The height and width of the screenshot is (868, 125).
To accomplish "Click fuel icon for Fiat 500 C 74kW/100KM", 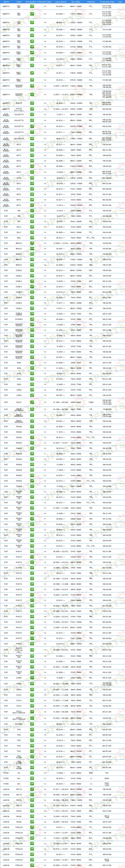I will point(32,233).
